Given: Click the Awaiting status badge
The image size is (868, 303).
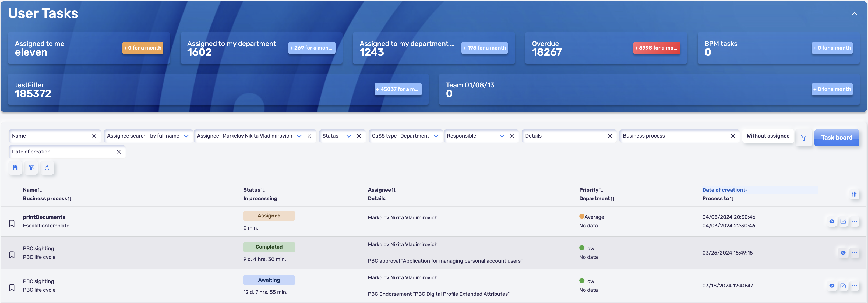Looking at the screenshot, I should click(269, 280).
